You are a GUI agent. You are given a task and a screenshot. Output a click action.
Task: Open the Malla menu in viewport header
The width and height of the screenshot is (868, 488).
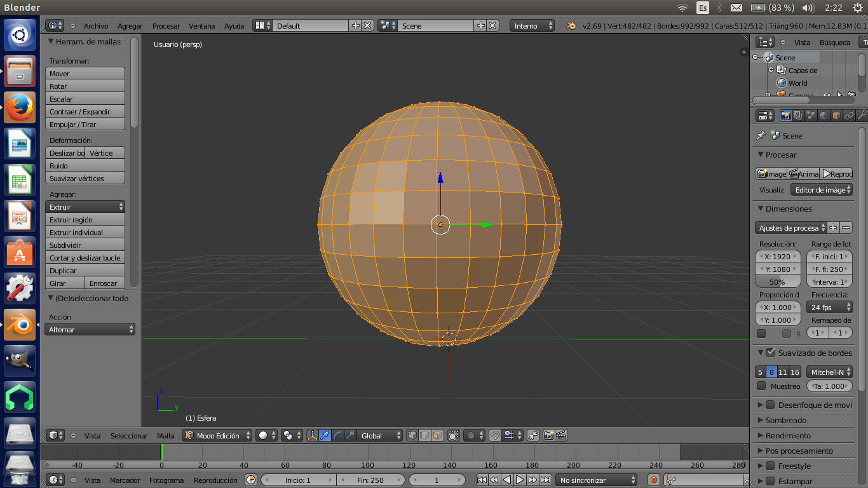click(x=166, y=436)
